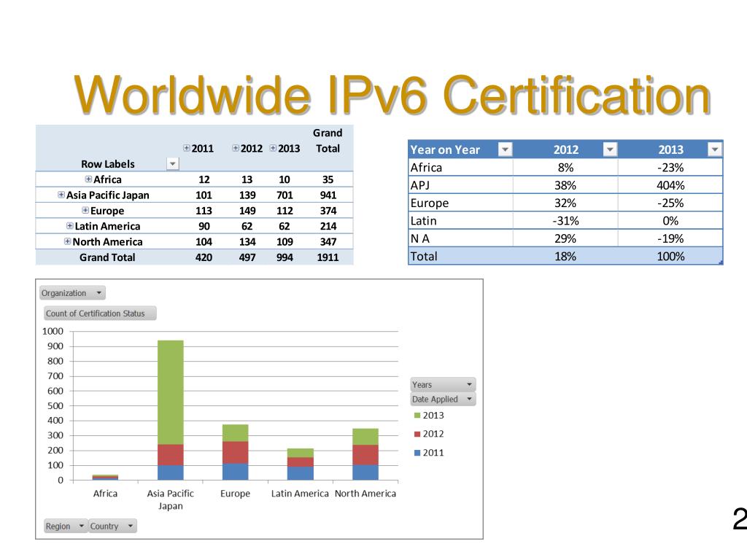747x560 pixels.
Task: Expand the Africa row
Action: tap(88, 179)
